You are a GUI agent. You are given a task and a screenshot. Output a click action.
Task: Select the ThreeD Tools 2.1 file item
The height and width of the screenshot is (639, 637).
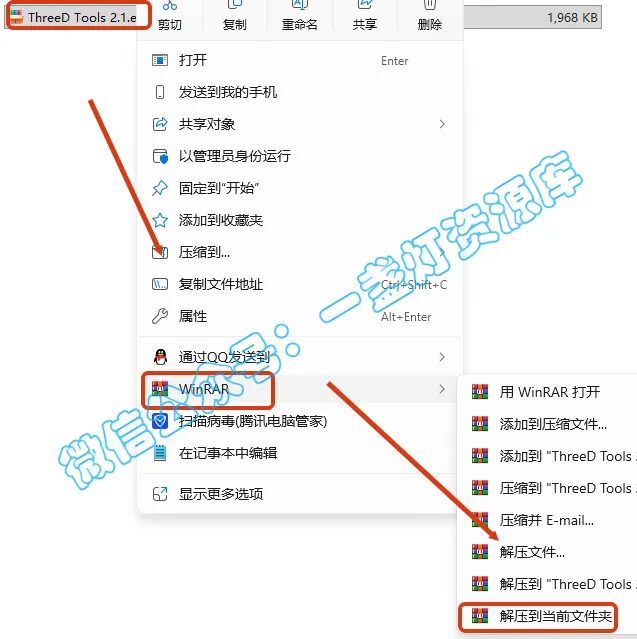73,18
